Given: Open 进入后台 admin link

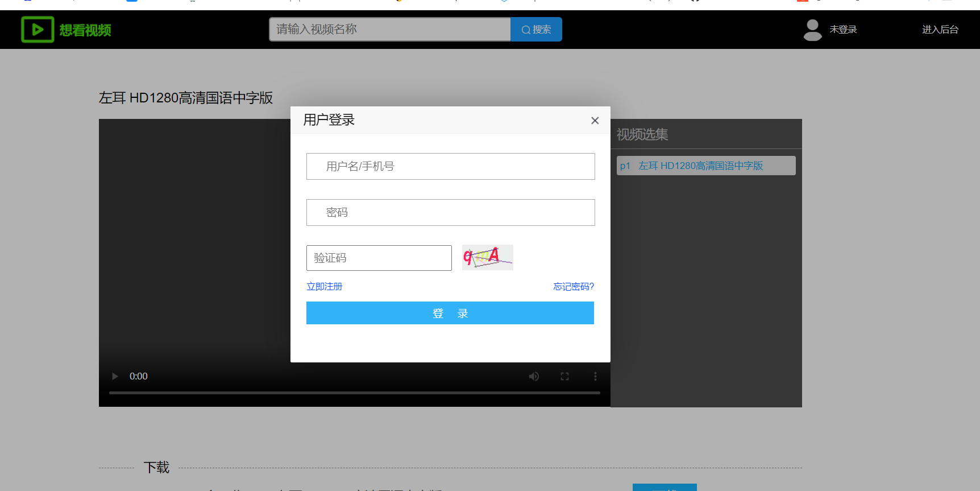Looking at the screenshot, I should (940, 30).
